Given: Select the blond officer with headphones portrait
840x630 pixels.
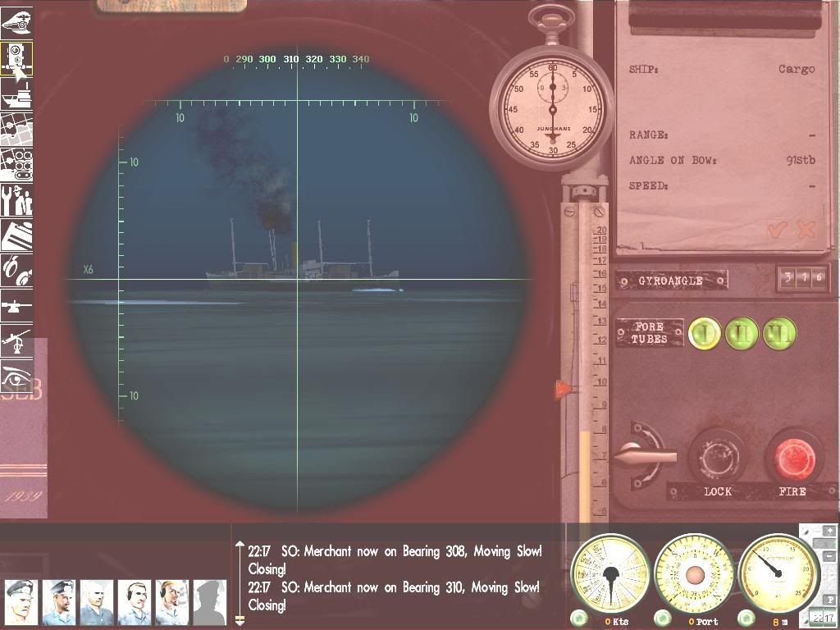Looking at the screenshot, I should pyautogui.click(x=172, y=602).
